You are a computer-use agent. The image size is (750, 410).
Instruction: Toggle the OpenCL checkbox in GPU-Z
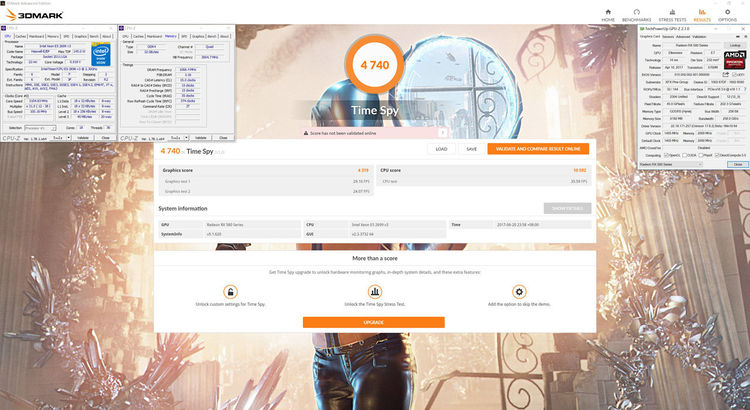click(x=666, y=155)
